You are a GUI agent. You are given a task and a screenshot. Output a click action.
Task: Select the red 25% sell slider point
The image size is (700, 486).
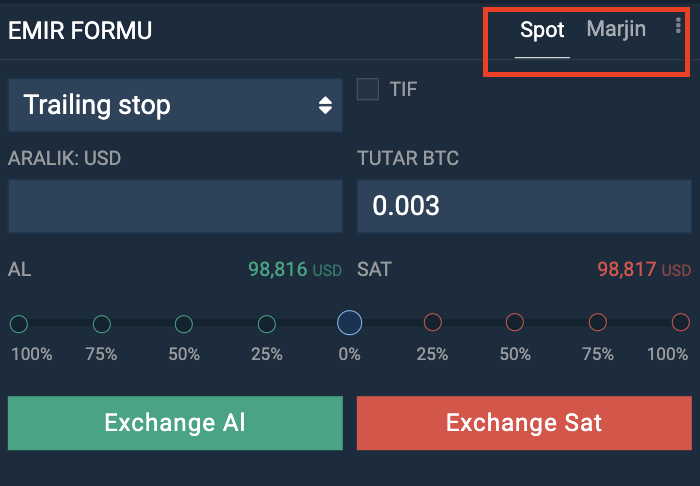point(433,322)
